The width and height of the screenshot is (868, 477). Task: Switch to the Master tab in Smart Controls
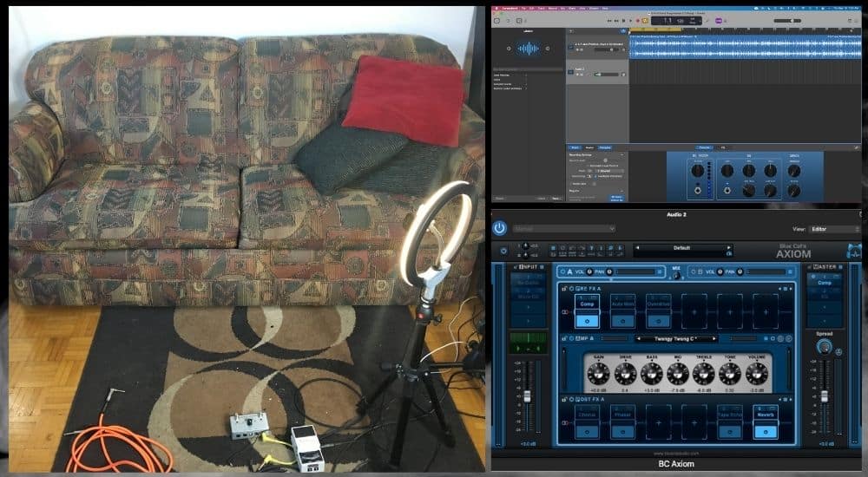[x=589, y=147]
